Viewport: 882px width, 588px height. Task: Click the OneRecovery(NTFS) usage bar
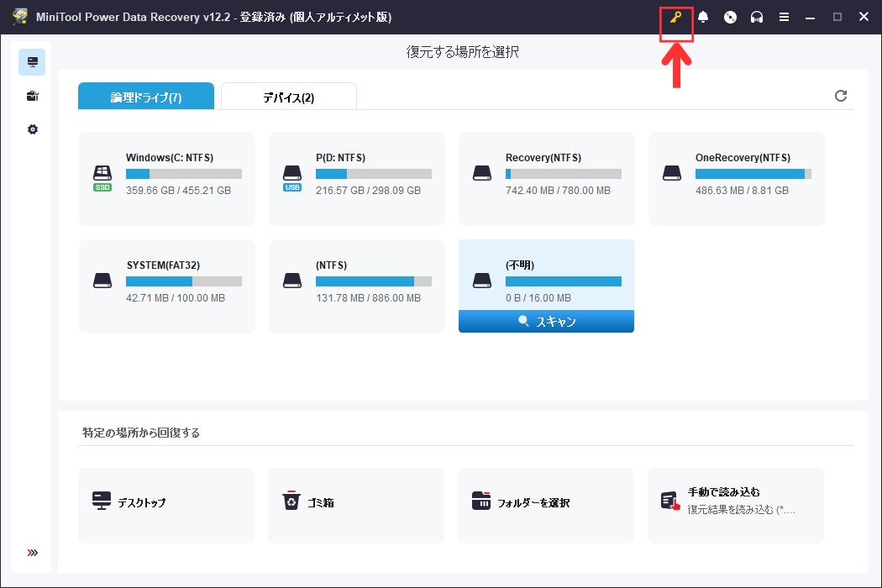click(753, 174)
